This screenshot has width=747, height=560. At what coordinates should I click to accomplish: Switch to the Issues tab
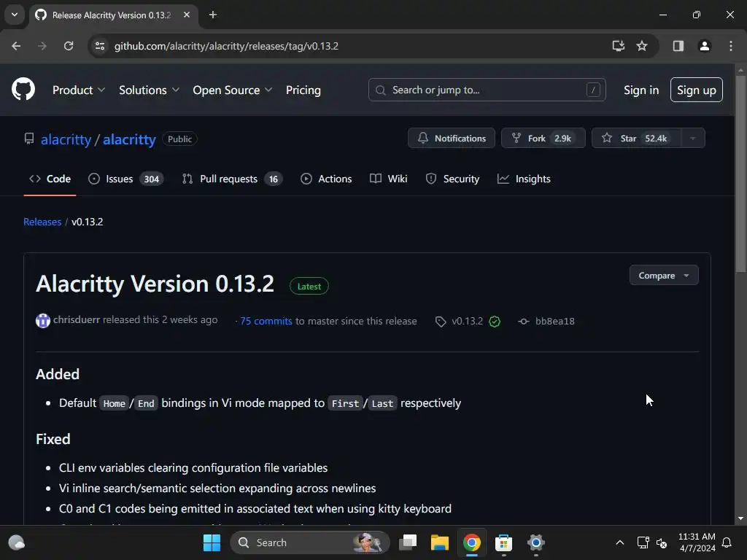(x=125, y=179)
